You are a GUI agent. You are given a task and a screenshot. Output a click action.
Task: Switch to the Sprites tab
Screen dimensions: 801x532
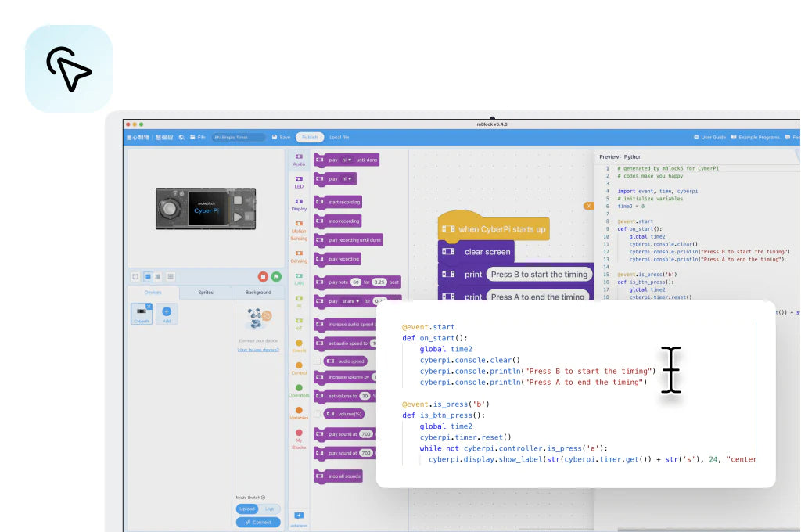click(x=205, y=292)
